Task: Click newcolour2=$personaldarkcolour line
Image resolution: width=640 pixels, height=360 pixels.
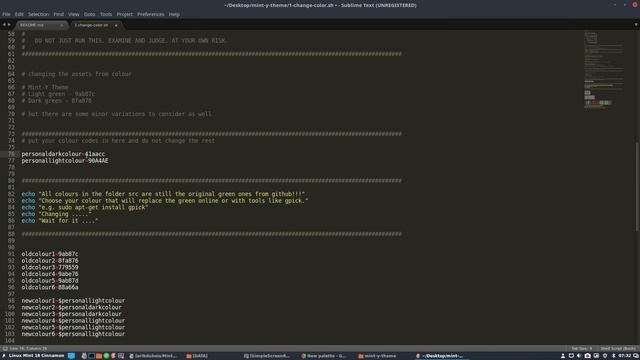Action: [72, 307]
